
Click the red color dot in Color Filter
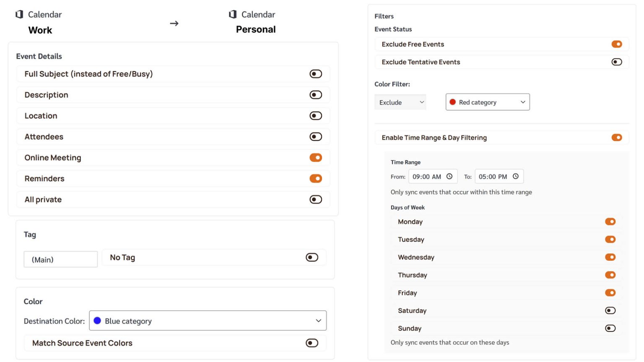(x=453, y=102)
